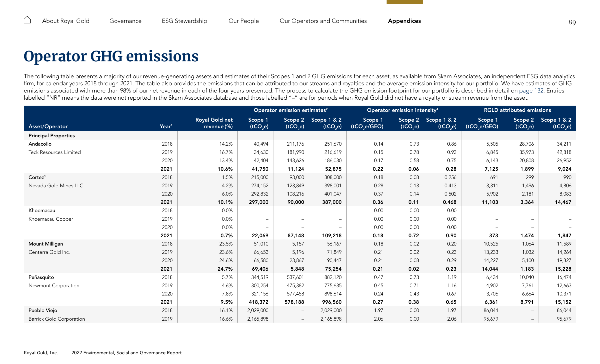Viewport: 600px width, 364px height.
Task: Click the Royal Gold net revenue (%) header
Action: click(214, 123)
